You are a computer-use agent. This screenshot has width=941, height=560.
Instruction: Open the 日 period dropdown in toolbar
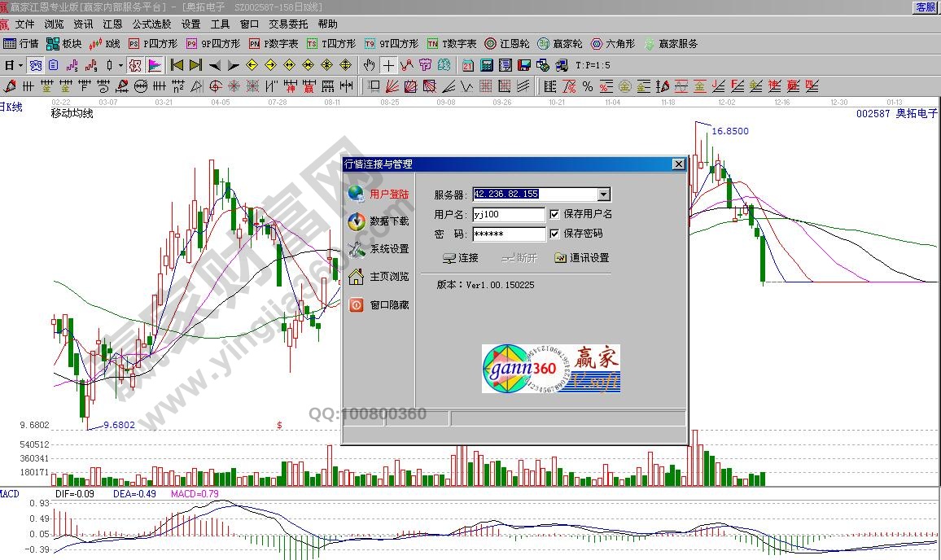[14, 65]
